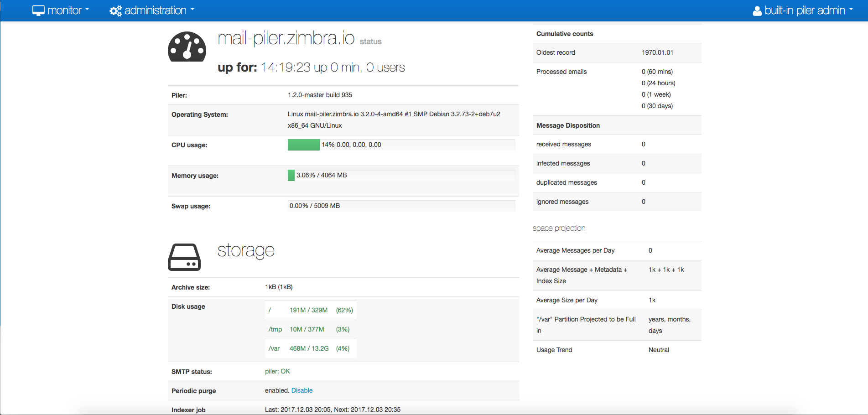Click the 'ignored messages' row label

(562, 202)
